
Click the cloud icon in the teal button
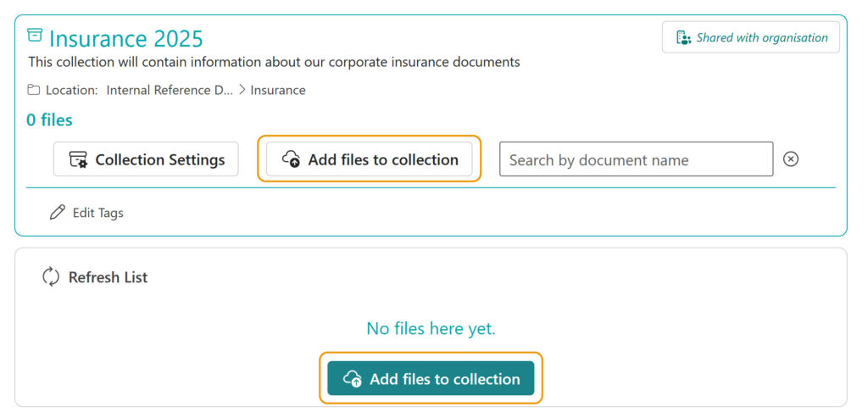click(x=353, y=379)
